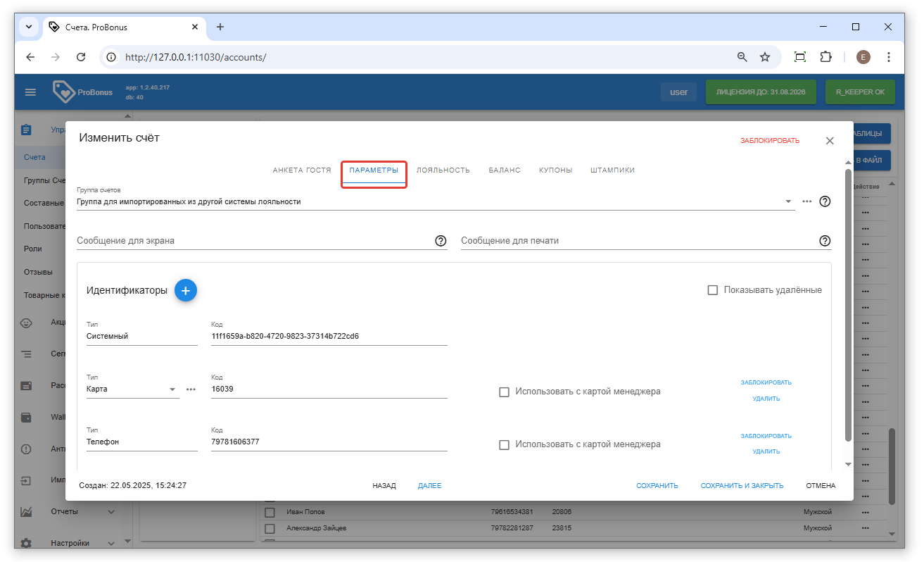Bookmark this page with the star icon
Image resolution: width=924 pixels, height=562 pixels.
pos(765,57)
